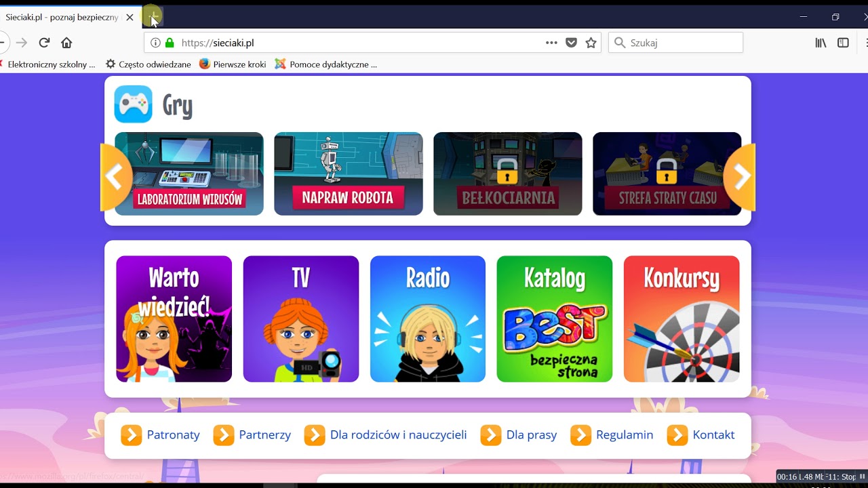868x488 pixels.
Task: Open the Konkursy tile
Action: click(x=682, y=319)
